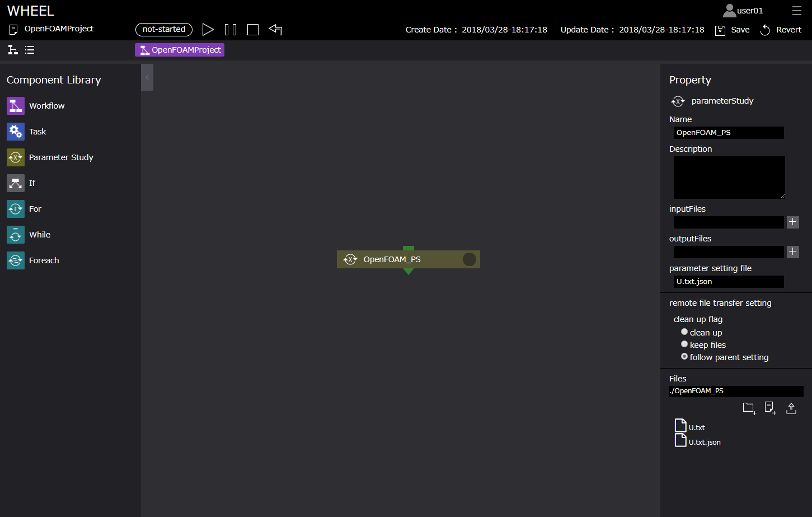Select the 'clean up' radio option
Viewport: 812px width, 517px height.
684,332
